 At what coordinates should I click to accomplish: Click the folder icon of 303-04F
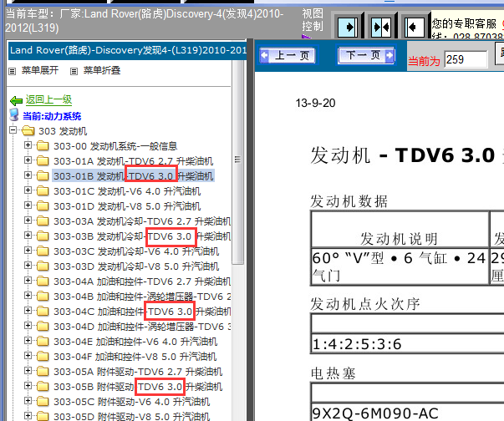point(43,356)
